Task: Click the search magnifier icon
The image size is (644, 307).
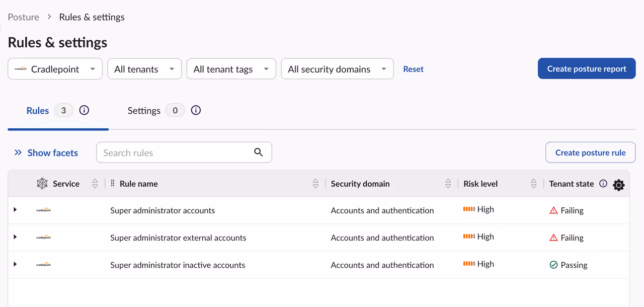Action: click(259, 152)
